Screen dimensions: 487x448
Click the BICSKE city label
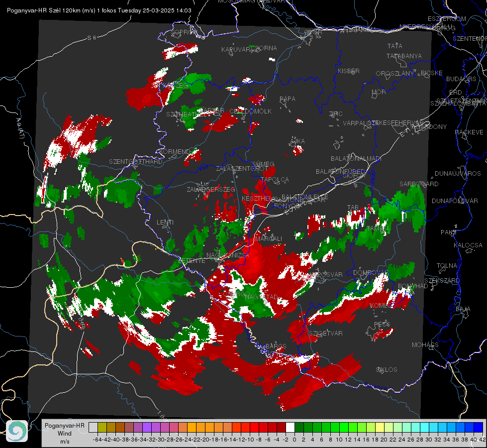tap(432, 73)
